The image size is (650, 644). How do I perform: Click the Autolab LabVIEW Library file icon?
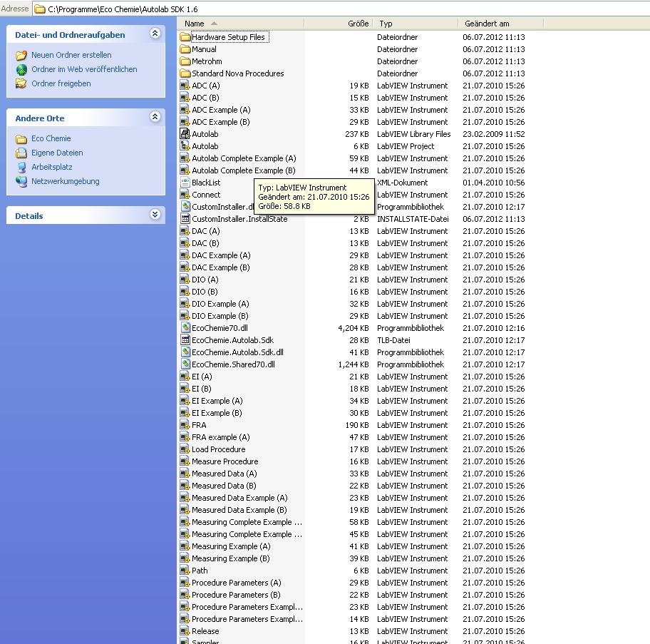[x=185, y=134]
